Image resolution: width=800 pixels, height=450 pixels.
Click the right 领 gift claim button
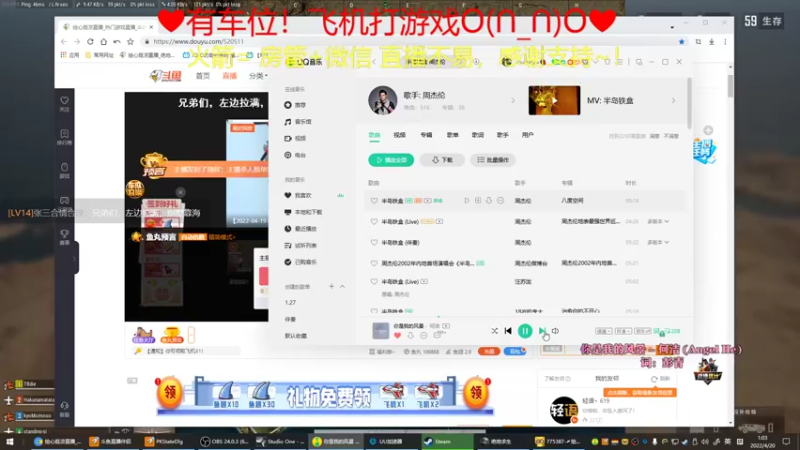[476, 393]
